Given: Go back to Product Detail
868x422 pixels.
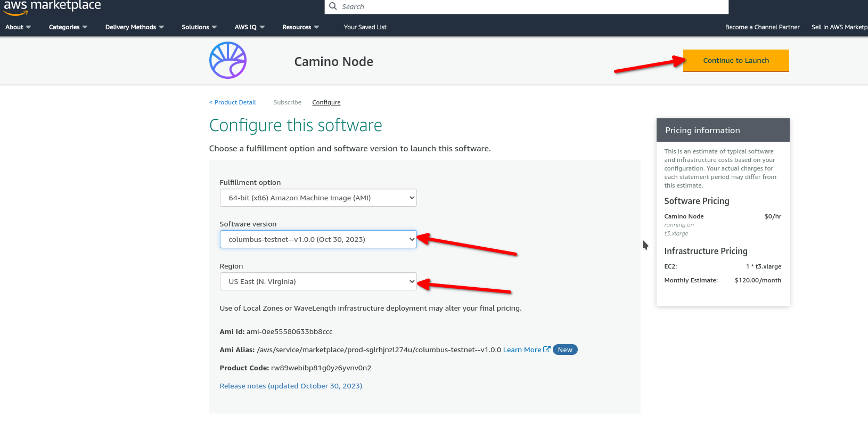Looking at the screenshot, I should tap(233, 102).
